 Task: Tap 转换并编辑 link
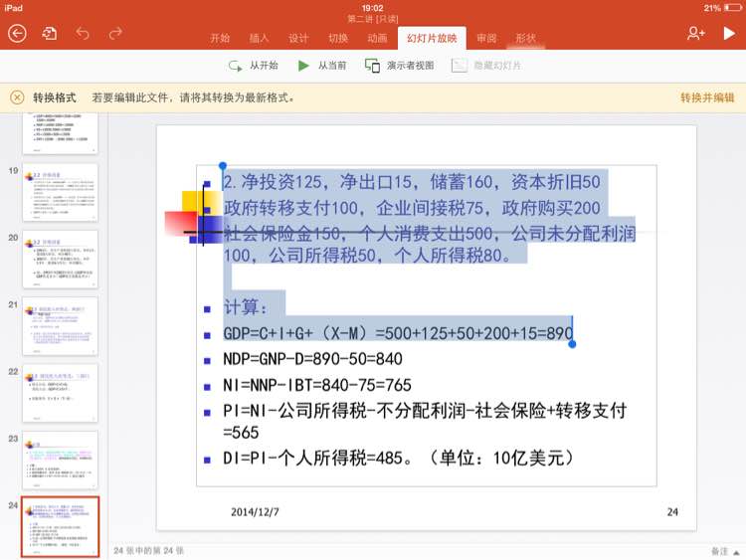click(707, 97)
